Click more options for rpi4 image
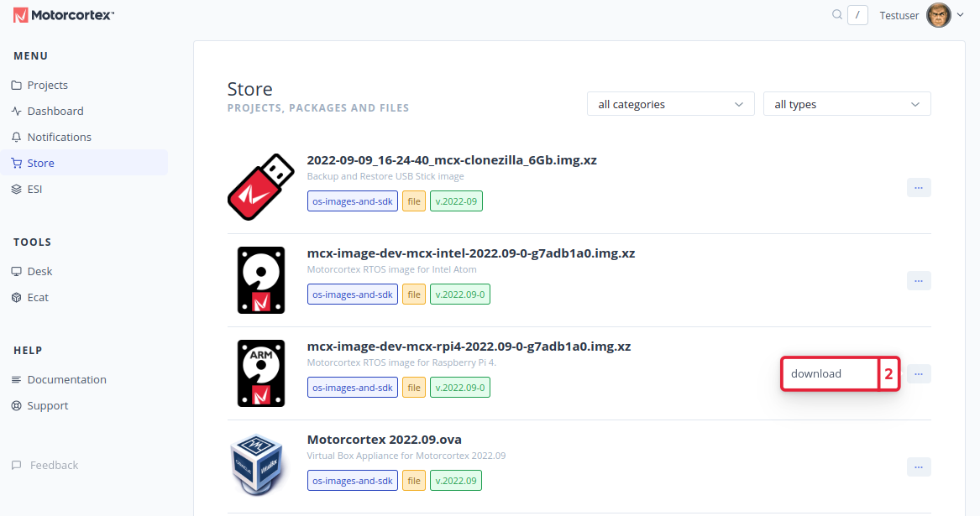The height and width of the screenshot is (516, 980). click(919, 373)
